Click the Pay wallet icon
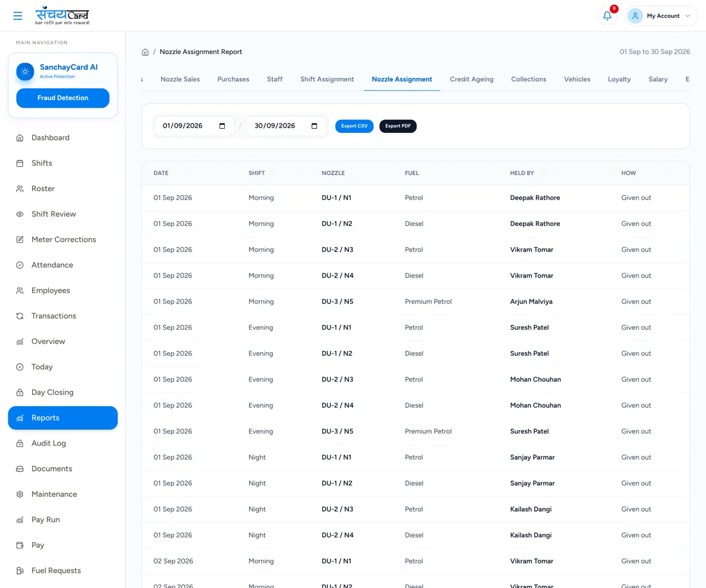Screen dimensions: 706x588 (20, 545)
